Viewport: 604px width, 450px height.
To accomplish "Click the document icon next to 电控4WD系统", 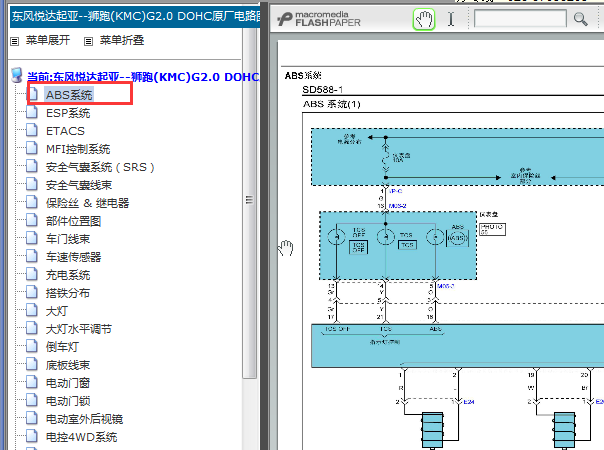I will [x=32, y=436].
